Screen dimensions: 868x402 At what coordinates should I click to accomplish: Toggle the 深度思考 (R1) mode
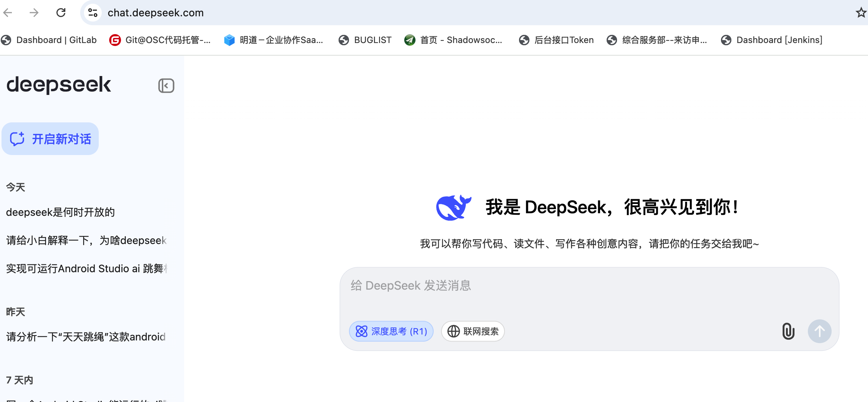[x=391, y=331]
